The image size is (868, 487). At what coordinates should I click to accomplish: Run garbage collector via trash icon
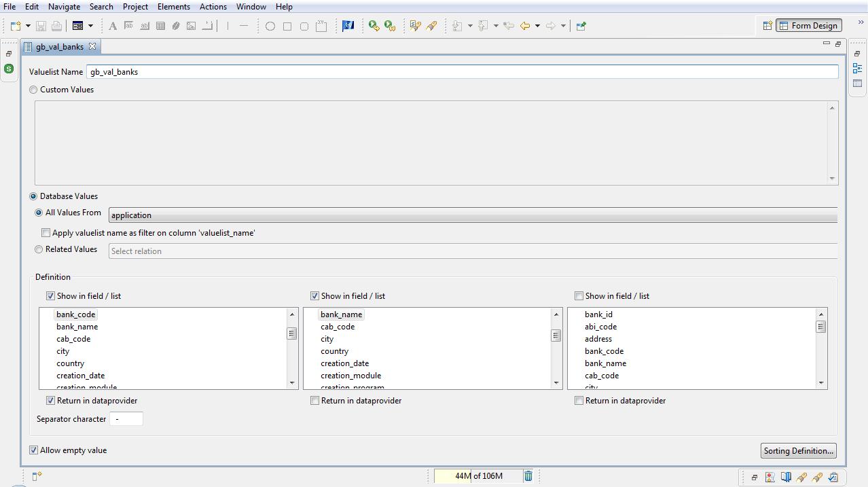pyautogui.click(x=528, y=475)
